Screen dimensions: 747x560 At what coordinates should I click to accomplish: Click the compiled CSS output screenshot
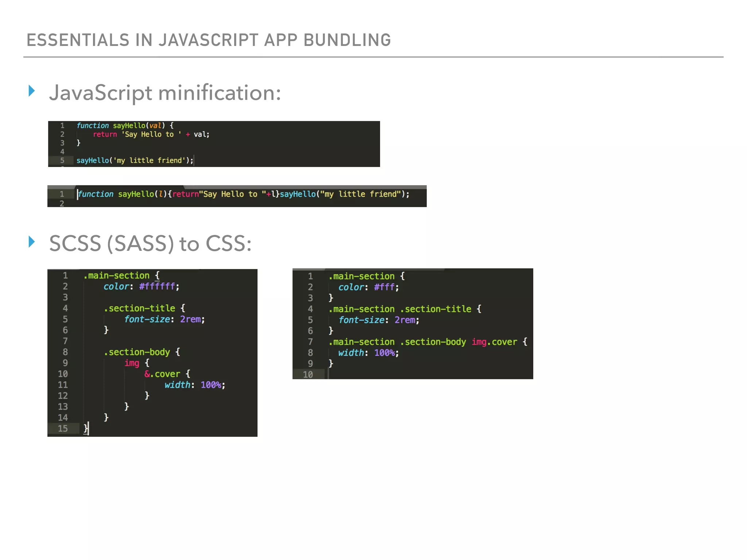pos(413,323)
